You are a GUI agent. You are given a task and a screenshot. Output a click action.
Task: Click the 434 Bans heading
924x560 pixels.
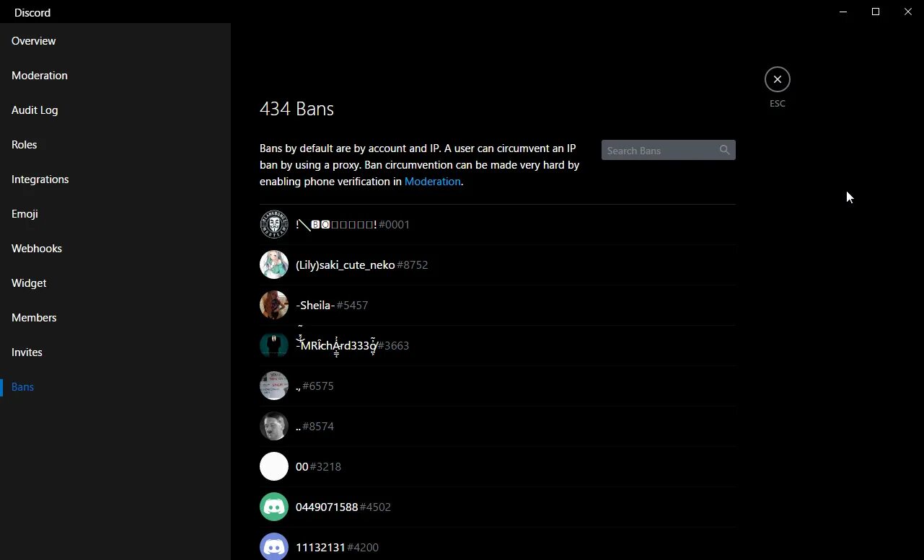[x=296, y=109]
